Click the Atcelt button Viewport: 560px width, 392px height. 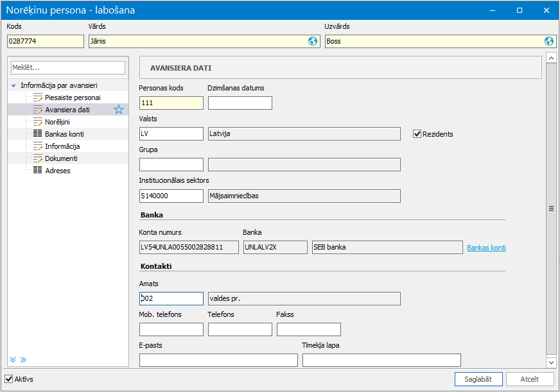click(x=530, y=379)
